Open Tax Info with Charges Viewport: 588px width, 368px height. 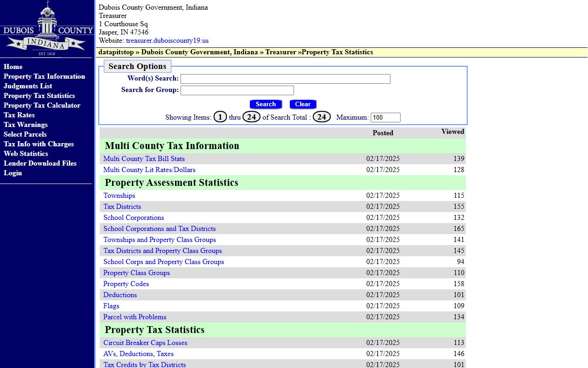(39, 144)
